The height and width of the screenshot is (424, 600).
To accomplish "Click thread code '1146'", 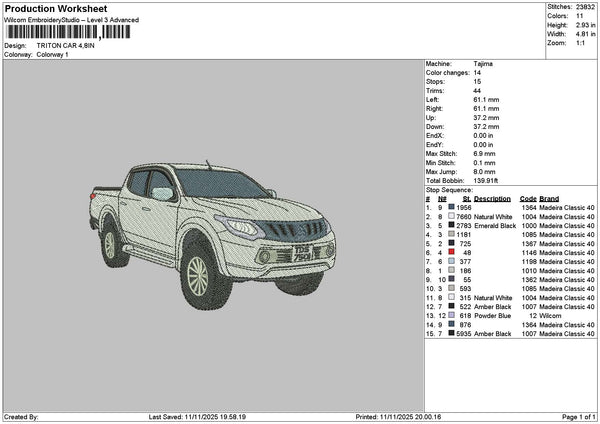I will 529,253.
